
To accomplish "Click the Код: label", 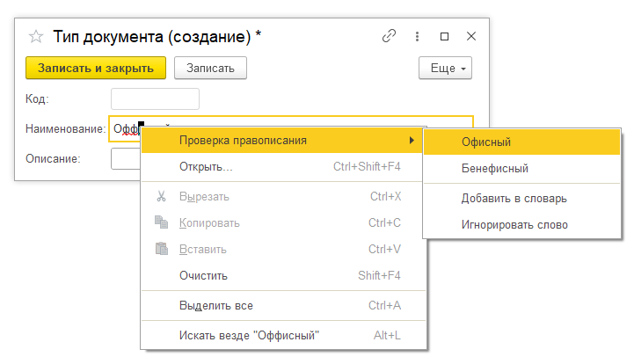I will click(x=37, y=99).
